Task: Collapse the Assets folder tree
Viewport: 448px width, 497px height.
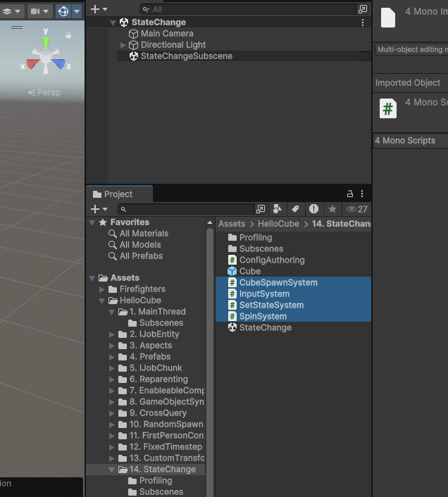Action: point(92,278)
